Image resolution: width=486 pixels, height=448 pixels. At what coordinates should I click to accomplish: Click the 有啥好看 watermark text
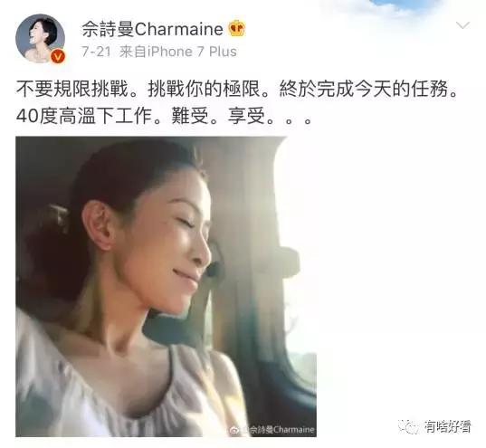448,427
